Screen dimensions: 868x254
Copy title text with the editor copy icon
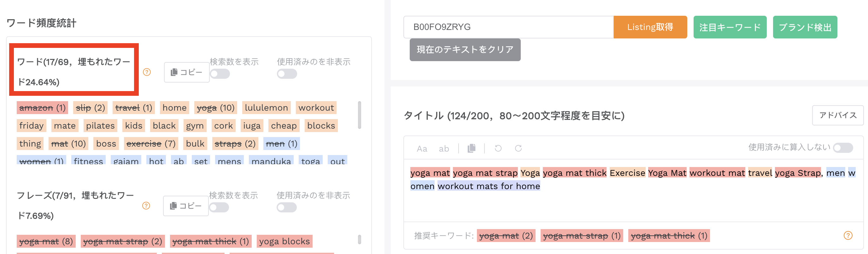click(472, 148)
